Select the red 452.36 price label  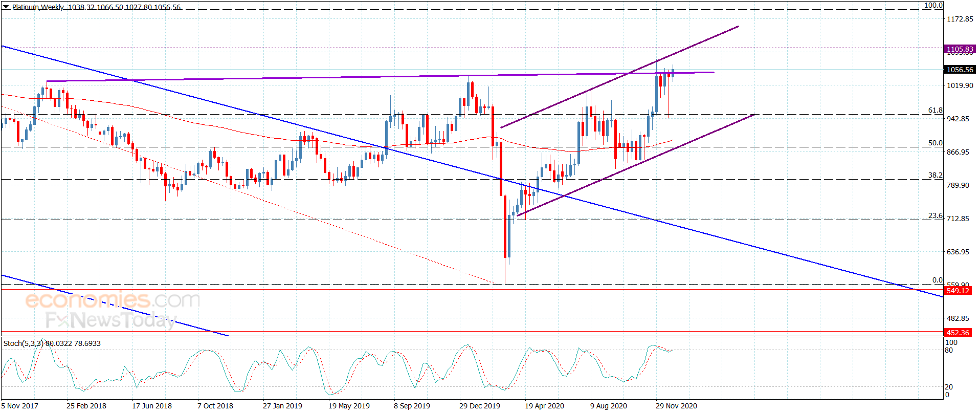957,333
